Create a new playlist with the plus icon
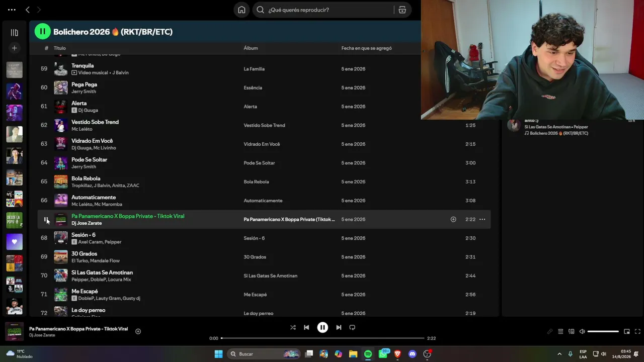644x362 pixels. pyautogui.click(x=14, y=48)
